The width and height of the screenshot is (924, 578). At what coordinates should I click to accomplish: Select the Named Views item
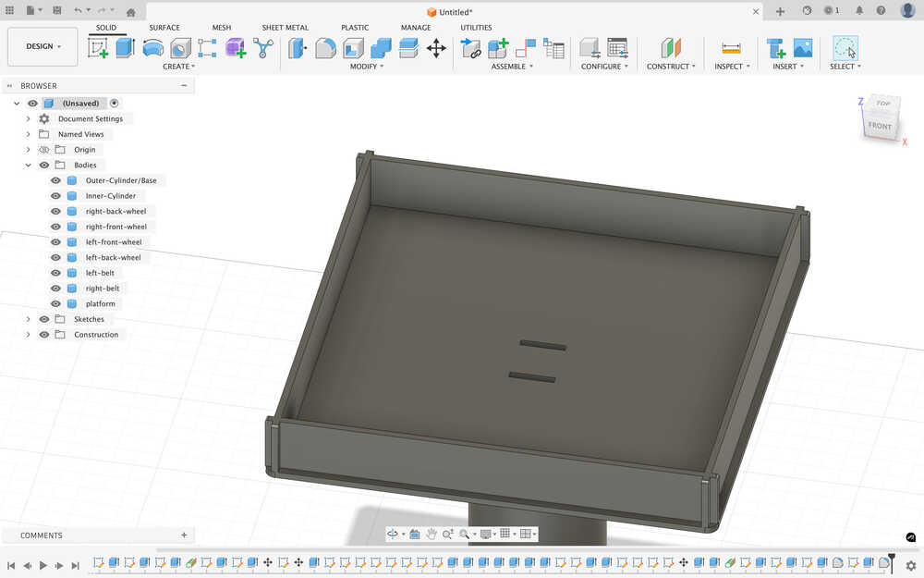80,134
